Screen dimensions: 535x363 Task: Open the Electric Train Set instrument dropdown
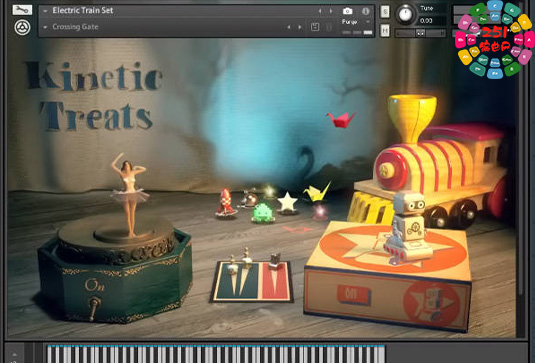click(45, 11)
